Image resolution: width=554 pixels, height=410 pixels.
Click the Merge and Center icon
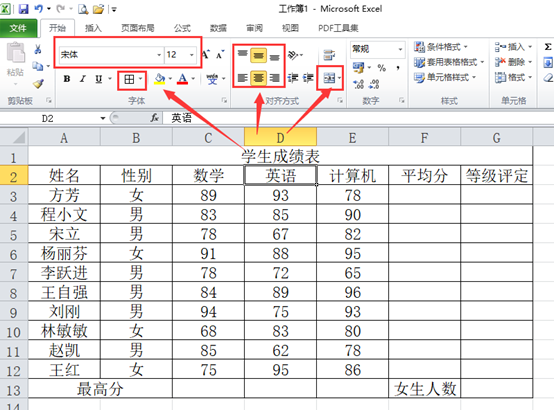[329, 77]
